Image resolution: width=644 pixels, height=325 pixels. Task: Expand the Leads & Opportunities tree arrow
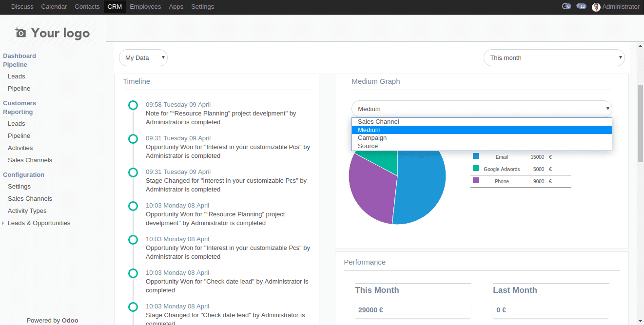pos(4,223)
